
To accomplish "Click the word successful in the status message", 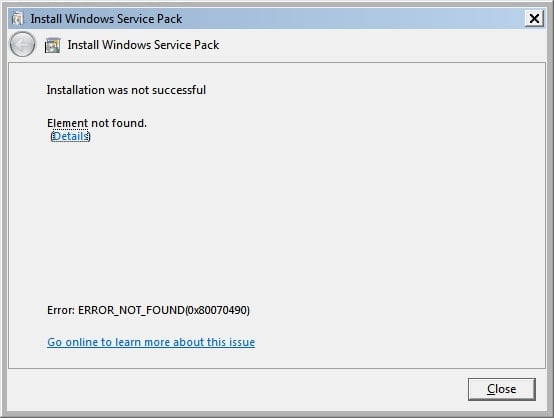I will tap(179, 90).
